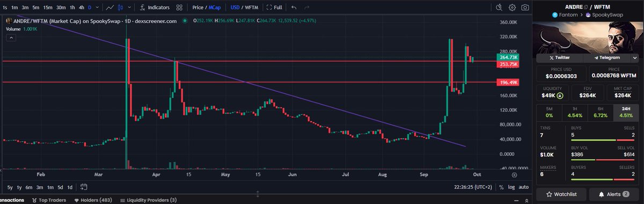This screenshot has height=204, width=644.
Task: Toggle percent scale on the price axis
Action: (501, 187)
